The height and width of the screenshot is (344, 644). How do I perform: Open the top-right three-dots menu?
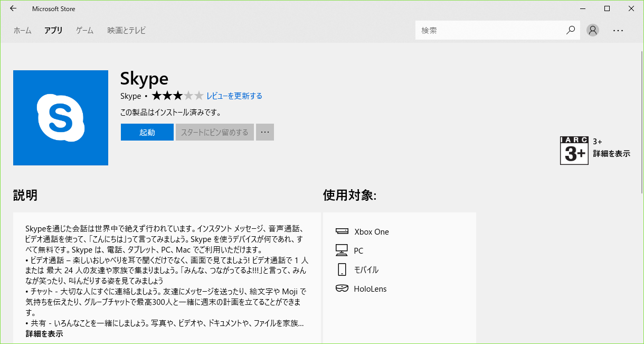[x=618, y=31]
